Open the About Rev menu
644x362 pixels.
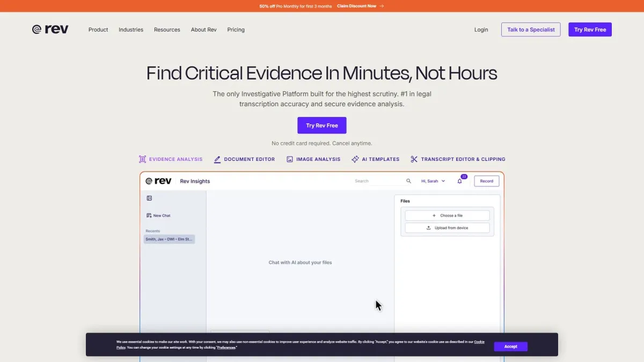click(x=204, y=29)
